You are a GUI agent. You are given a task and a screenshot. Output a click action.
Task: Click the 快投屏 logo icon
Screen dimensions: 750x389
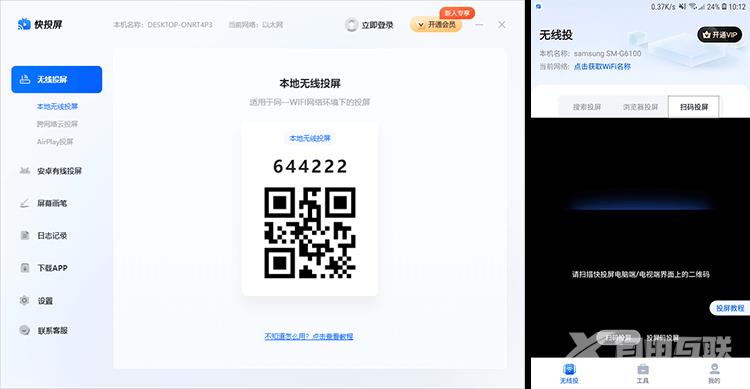point(24,24)
